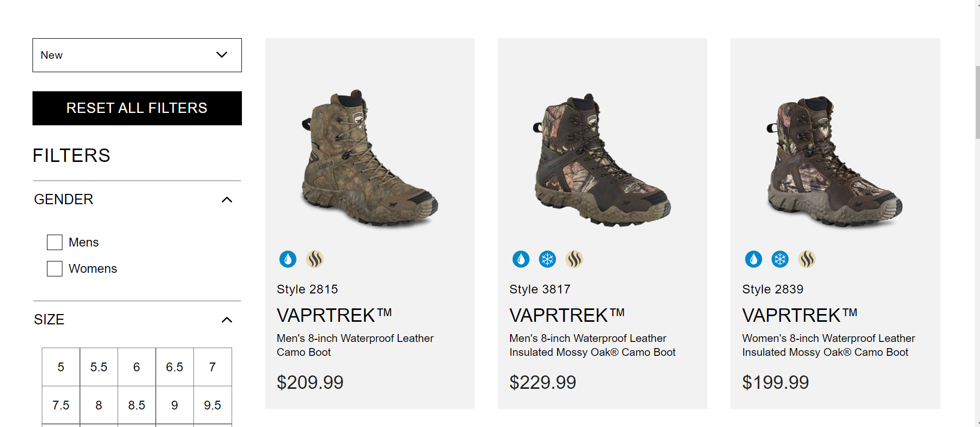Click the insulated snowflake icon on Style 3817
The height and width of the screenshot is (427, 980).
pos(548,259)
